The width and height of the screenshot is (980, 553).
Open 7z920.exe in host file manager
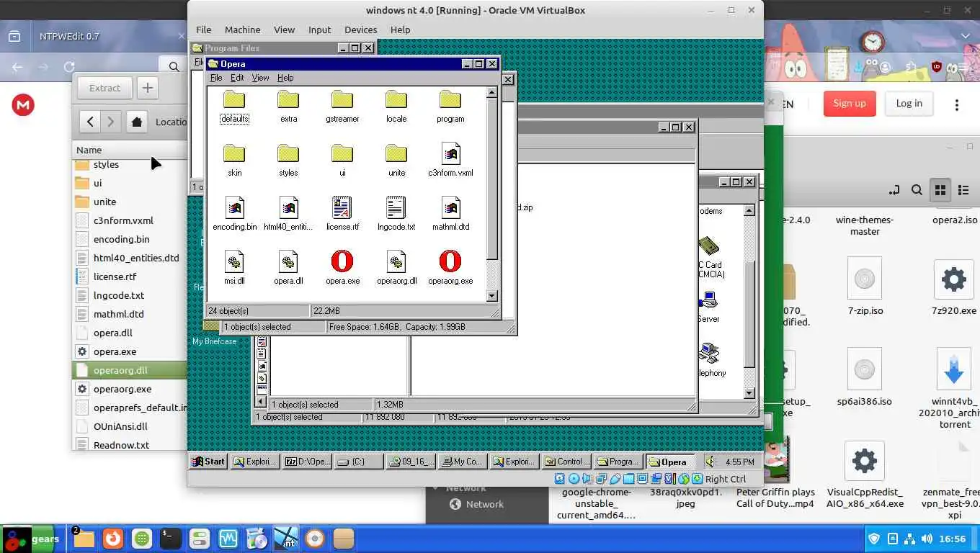tap(953, 287)
